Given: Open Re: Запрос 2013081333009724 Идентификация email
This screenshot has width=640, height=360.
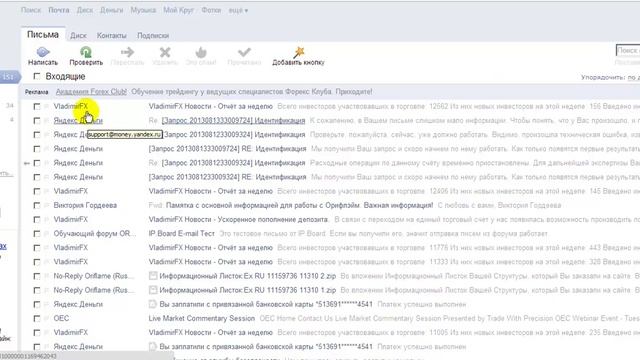Looking at the screenshot, I should click(233, 121).
